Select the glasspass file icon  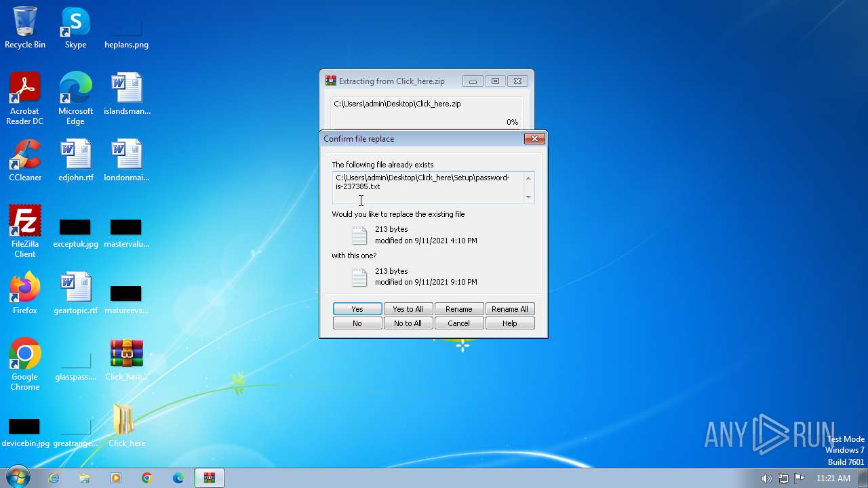point(75,365)
